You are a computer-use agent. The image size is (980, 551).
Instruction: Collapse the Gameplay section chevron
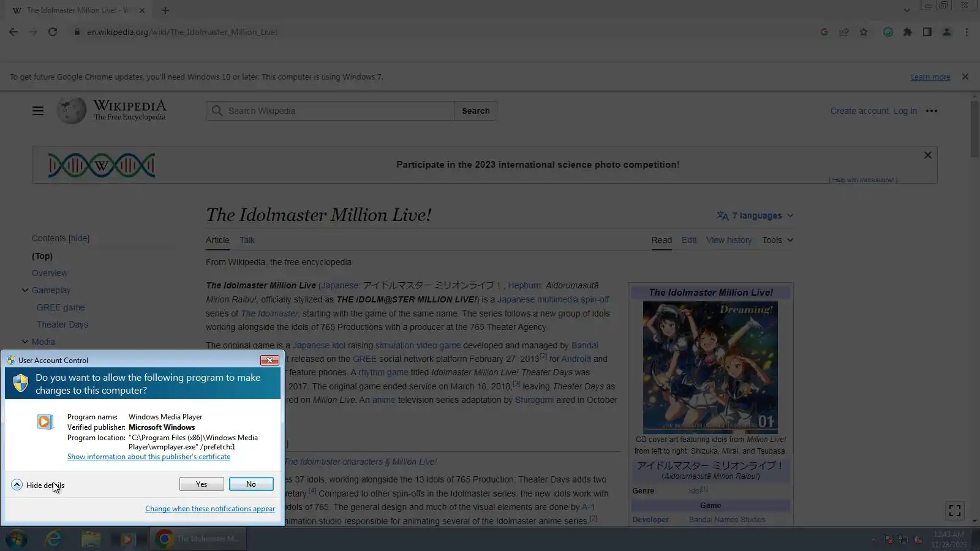[x=25, y=290]
